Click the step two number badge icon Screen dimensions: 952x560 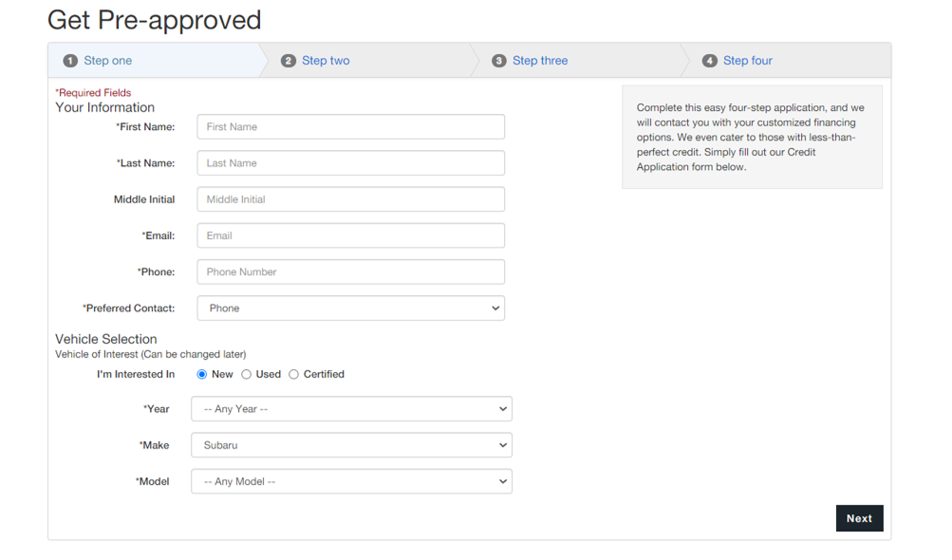(x=289, y=61)
